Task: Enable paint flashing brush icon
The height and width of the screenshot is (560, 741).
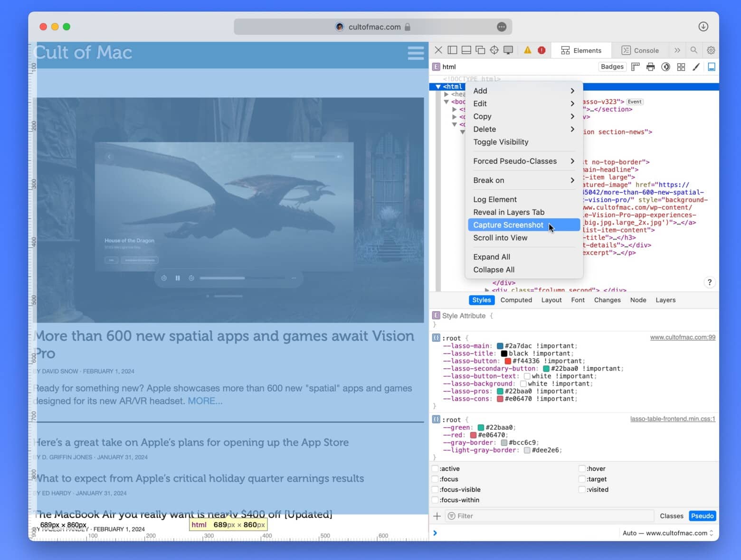Action: point(696,67)
